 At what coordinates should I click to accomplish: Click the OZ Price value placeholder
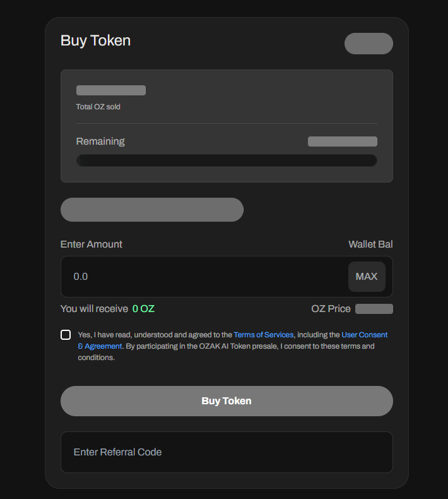pos(374,309)
